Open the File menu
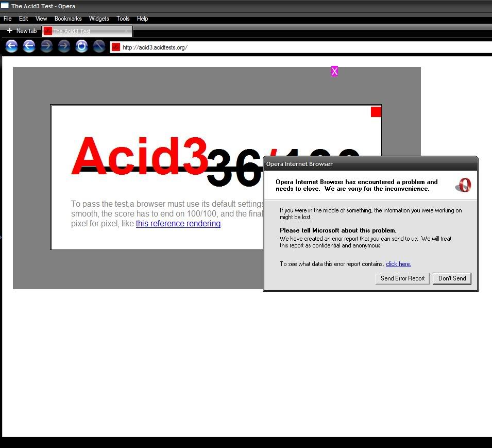Viewport: 492px width, 448px height. tap(8, 19)
